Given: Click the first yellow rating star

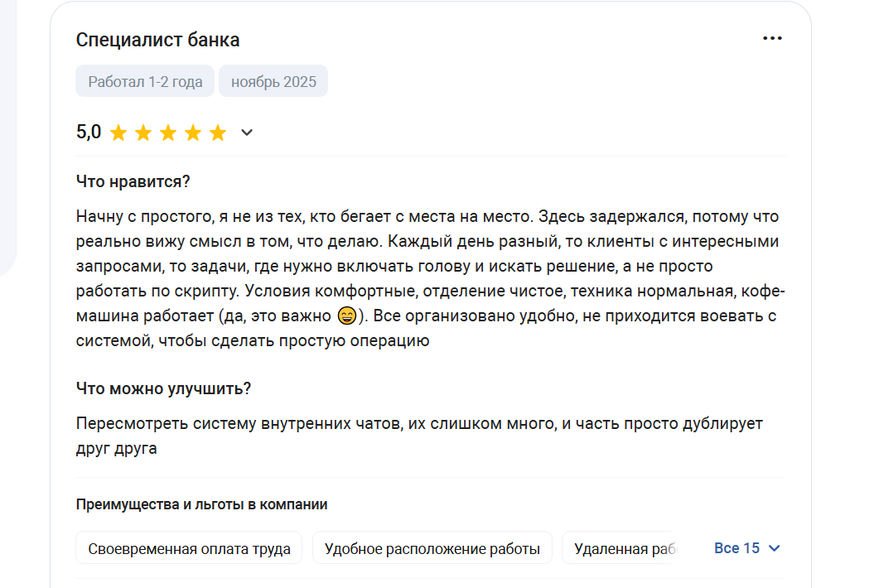Looking at the screenshot, I should pos(118,133).
